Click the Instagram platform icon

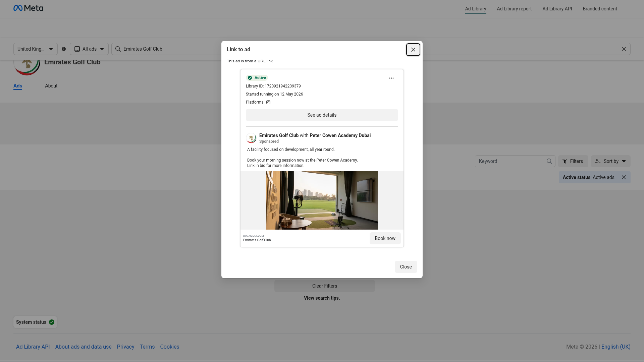tap(268, 102)
